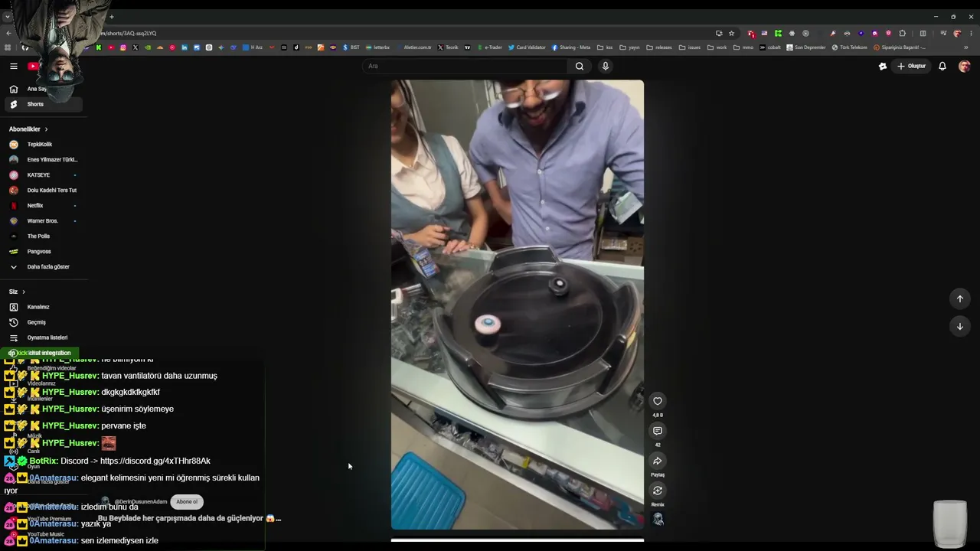Open the letterbx bookmark
The width and height of the screenshot is (980, 551).
378,47
